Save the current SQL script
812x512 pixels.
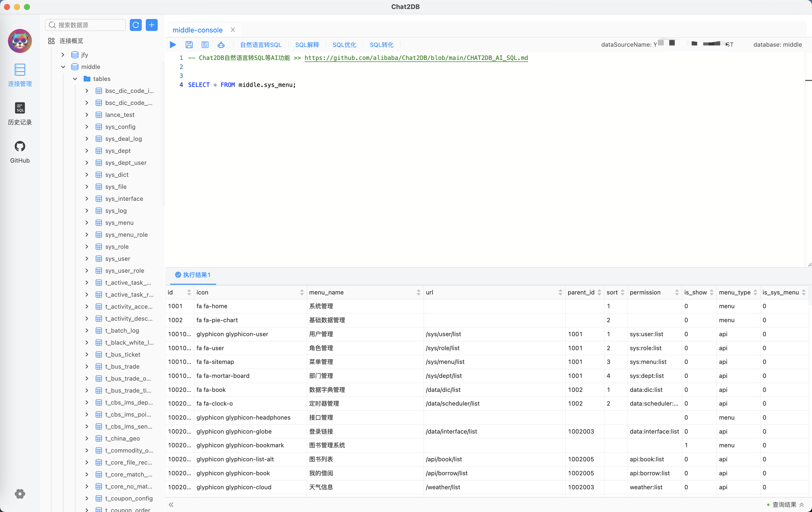[189, 44]
